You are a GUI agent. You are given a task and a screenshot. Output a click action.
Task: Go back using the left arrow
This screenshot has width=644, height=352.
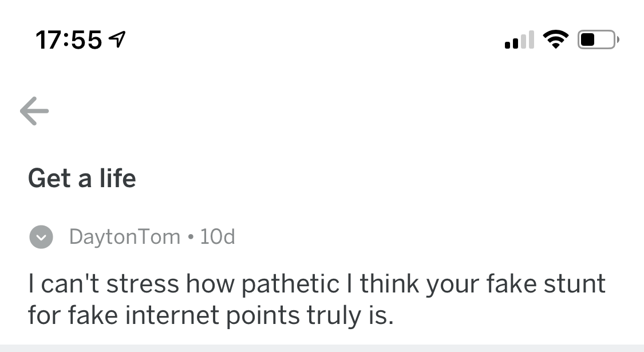click(34, 111)
